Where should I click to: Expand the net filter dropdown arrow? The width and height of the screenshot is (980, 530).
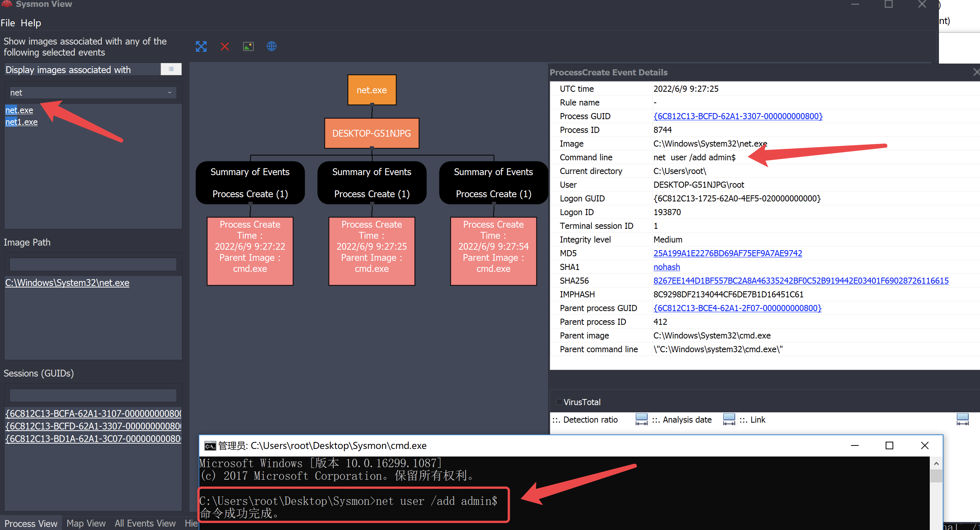(x=170, y=93)
